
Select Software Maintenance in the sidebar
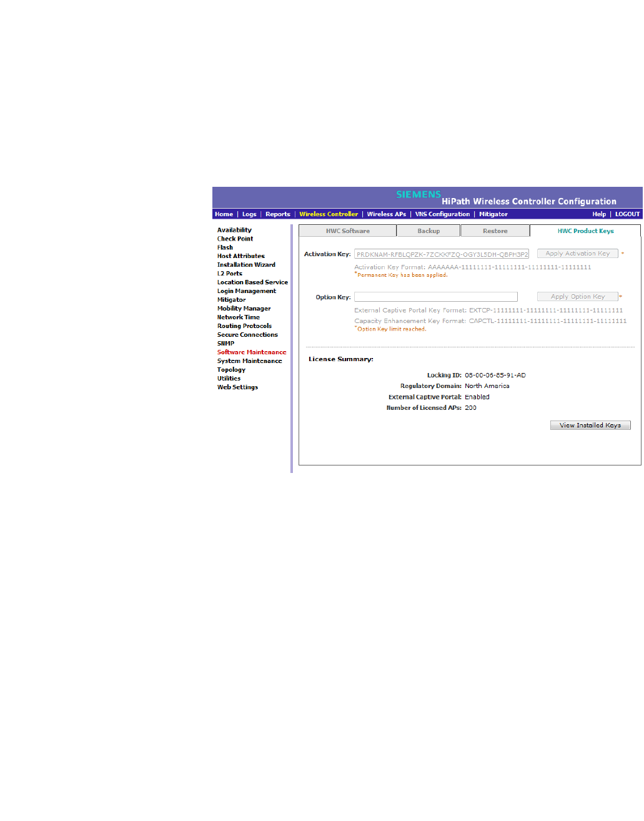point(252,352)
